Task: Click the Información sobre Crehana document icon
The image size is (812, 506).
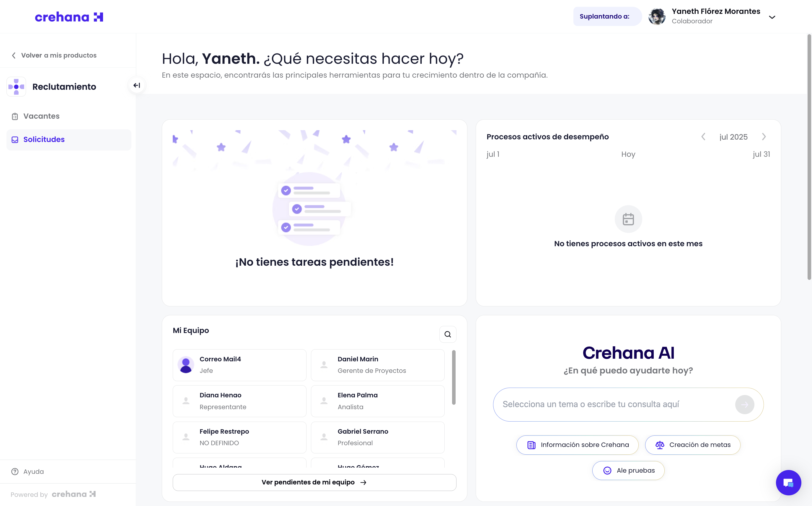Action: click(x=531, y=445)
